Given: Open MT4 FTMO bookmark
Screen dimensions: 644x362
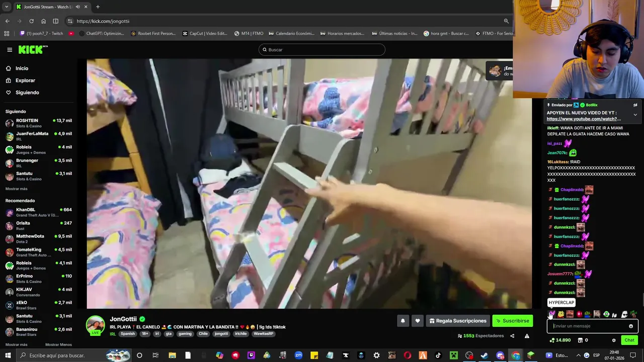Looking at the screenshot, I should [249, 34].
